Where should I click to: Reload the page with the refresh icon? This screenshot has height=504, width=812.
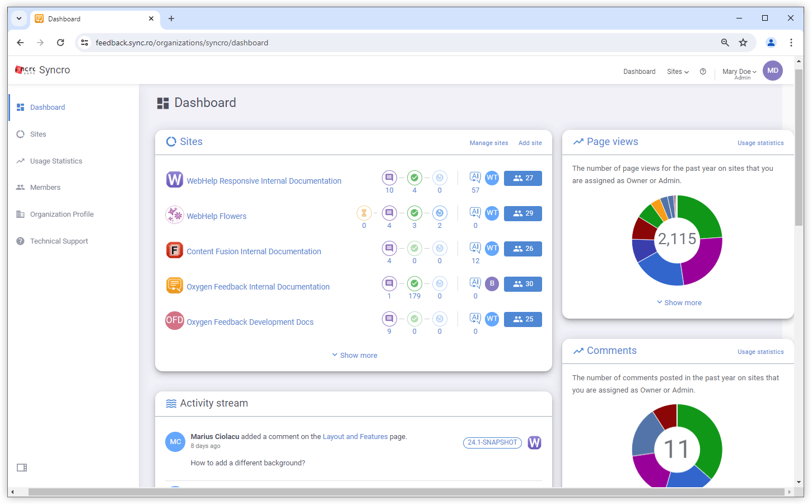[x=60, y=43]
